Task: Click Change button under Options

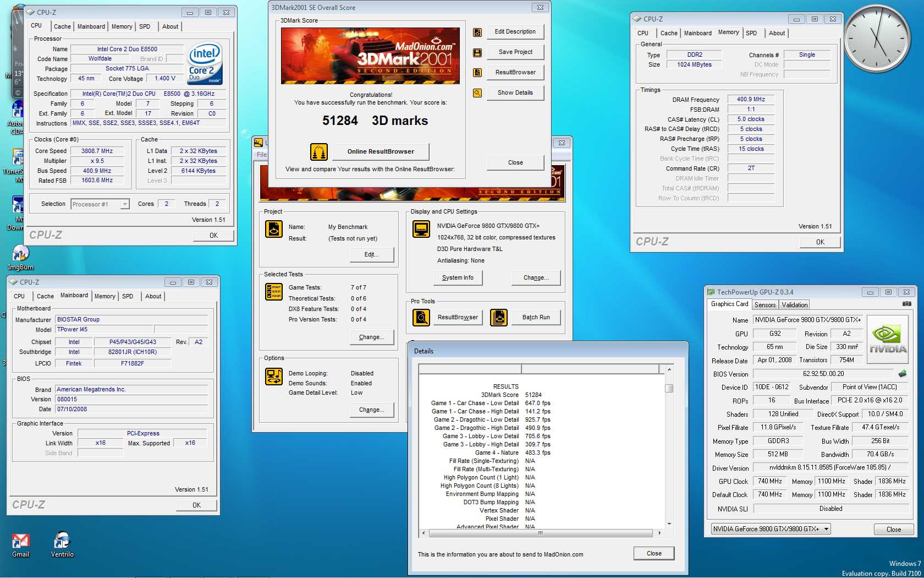Action: click(x=372, y=410)
